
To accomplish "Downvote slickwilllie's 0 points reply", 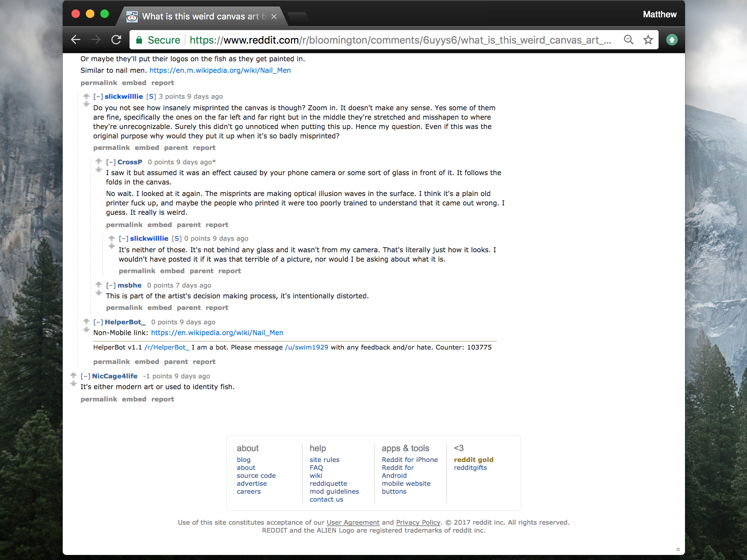I will [112, 246].
